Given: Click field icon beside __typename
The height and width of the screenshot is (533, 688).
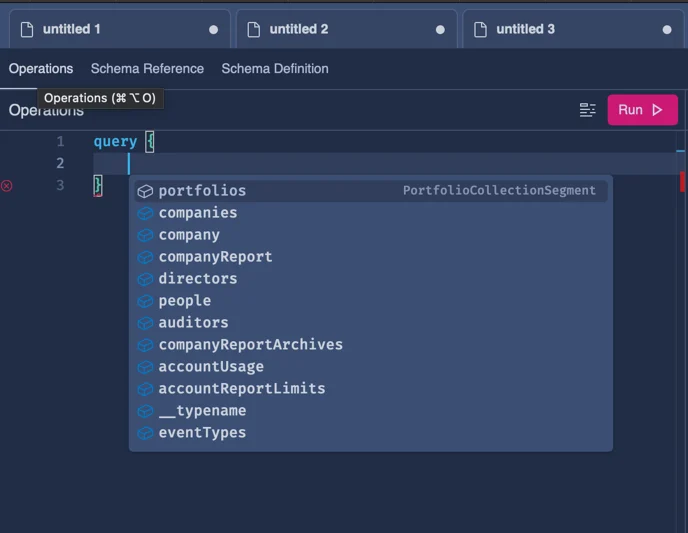Looking at the screenshot, I should click(145, 411).
